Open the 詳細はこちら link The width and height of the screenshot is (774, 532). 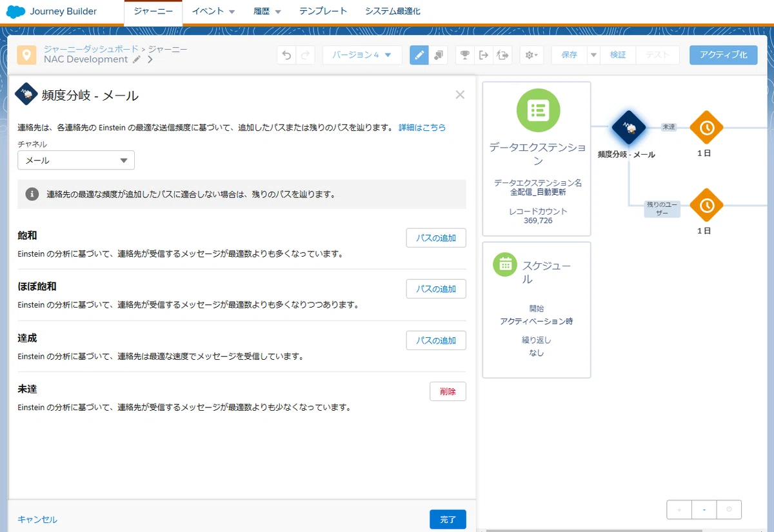click(422, 128)
